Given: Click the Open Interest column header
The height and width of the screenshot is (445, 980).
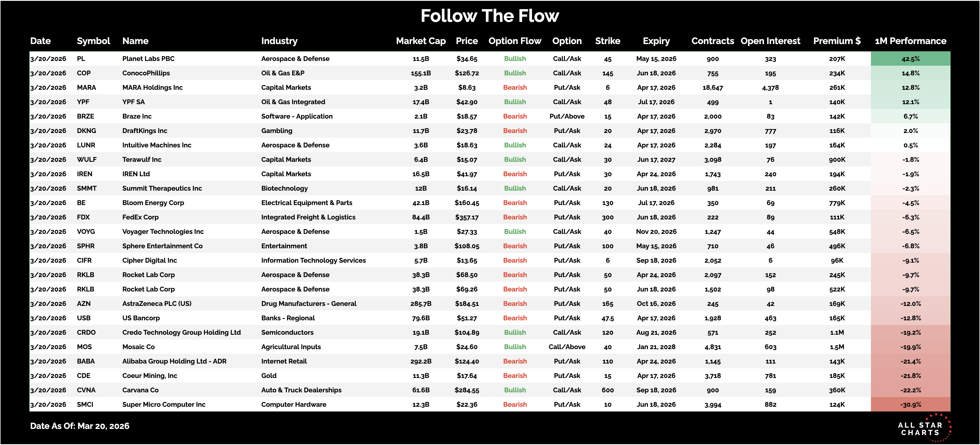Looking at the screenshot, I should tap(770, 41).
